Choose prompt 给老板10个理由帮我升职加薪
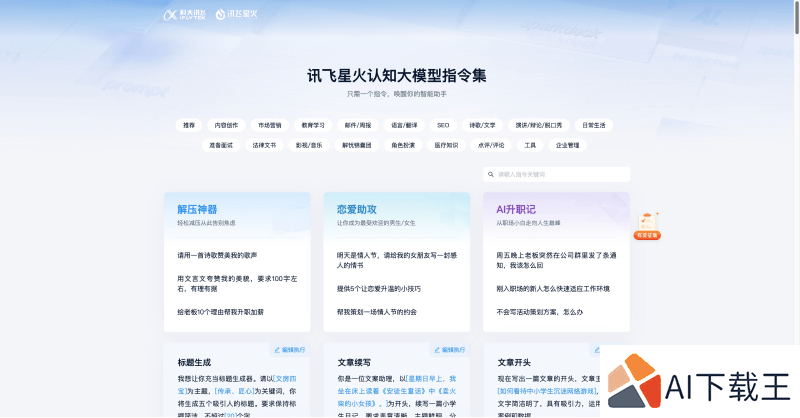Screen dimensions: 800x418 click(220, 312)
